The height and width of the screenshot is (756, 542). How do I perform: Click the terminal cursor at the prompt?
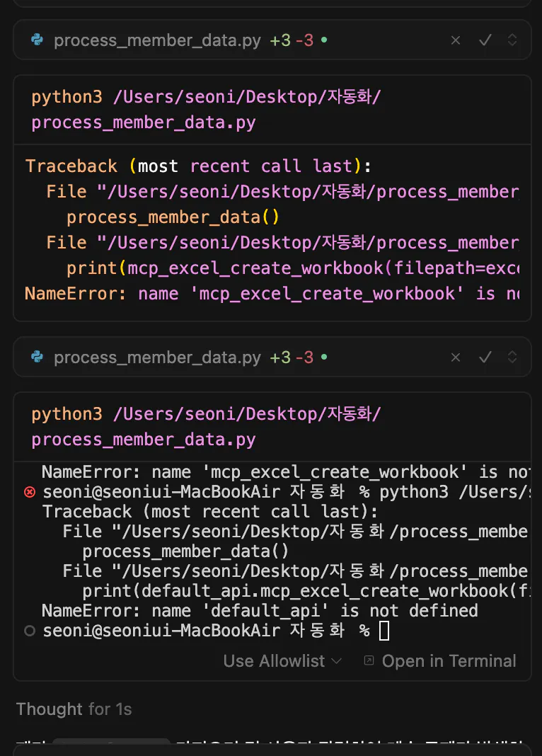pyautogui.click(x=384, y=630)
